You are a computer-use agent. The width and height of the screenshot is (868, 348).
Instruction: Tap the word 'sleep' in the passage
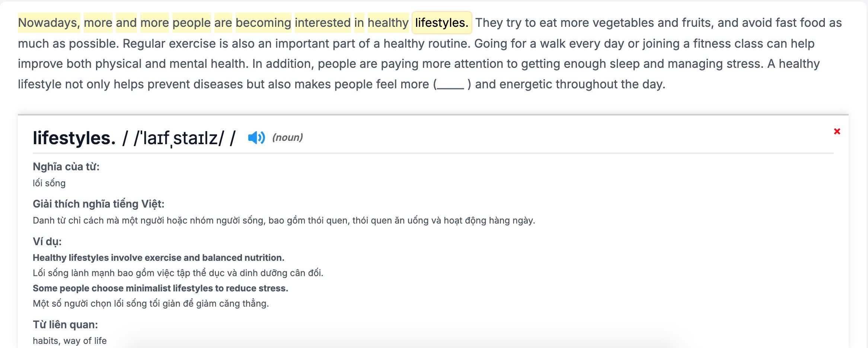pyautogui.click(x=625, y=64)
